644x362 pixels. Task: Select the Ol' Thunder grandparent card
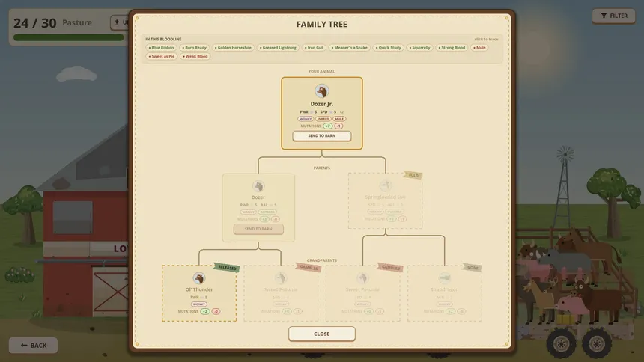198,293
